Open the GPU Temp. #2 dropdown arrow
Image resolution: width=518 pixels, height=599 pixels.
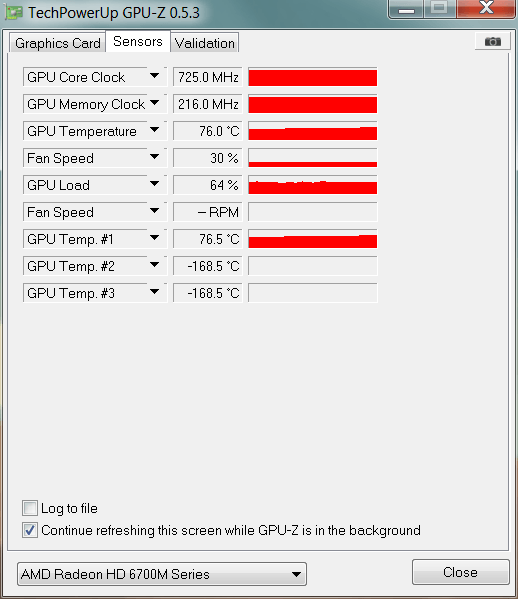(x=154, y=265)
